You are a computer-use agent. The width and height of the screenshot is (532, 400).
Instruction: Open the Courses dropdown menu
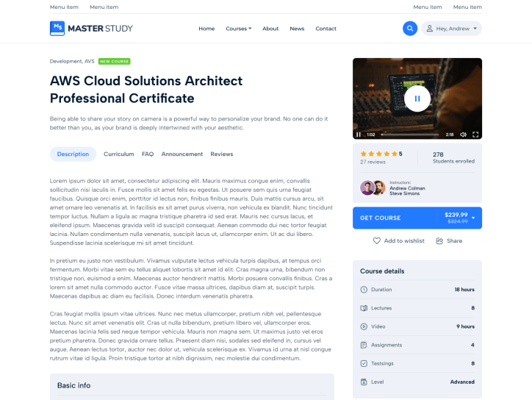click(x=238, y=29)
